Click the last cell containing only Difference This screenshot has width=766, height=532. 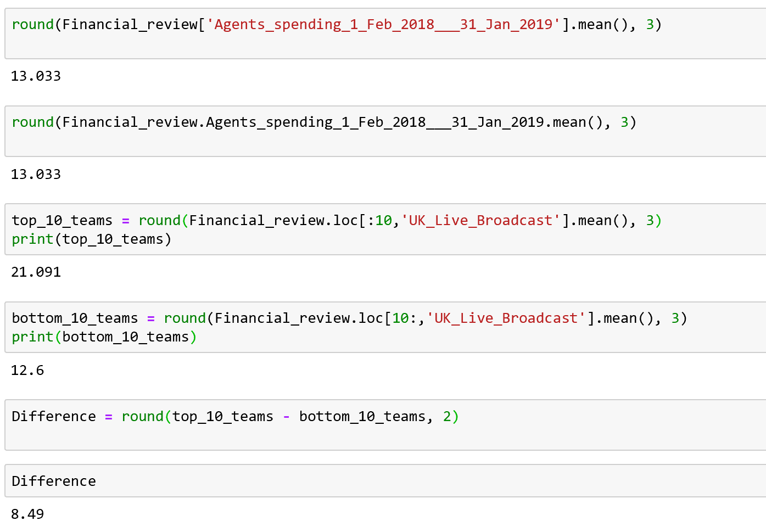click(385, 481)
